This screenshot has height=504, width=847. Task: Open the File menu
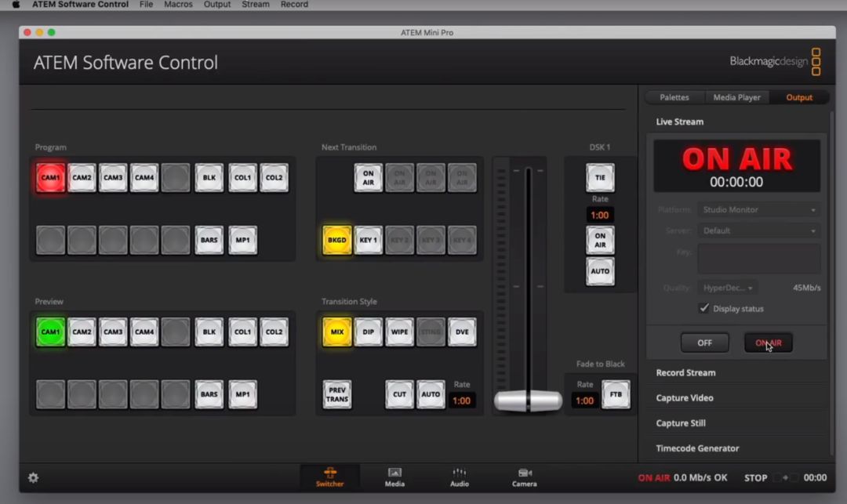click(x=146, y=5)
